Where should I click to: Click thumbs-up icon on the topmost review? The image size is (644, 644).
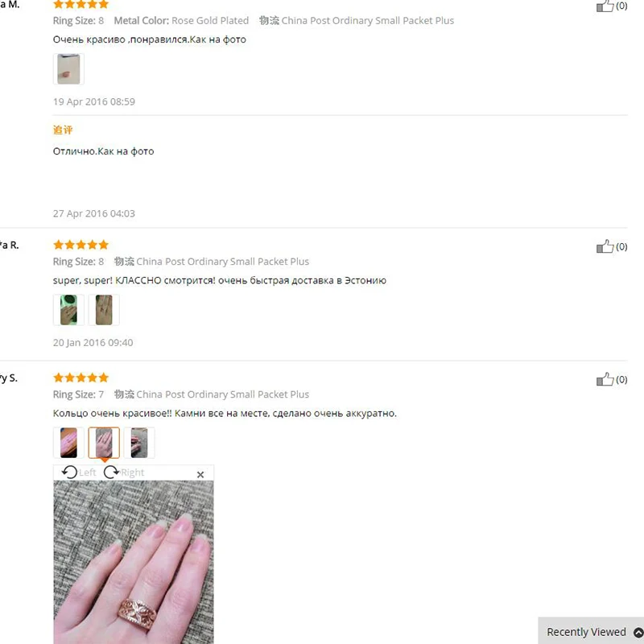[605, 6]
